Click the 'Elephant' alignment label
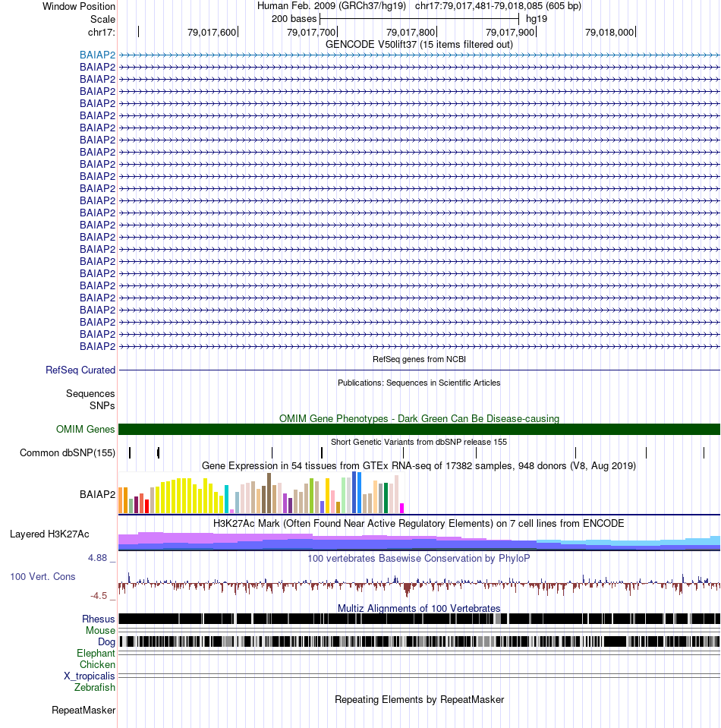The image size is (721, 728). pyautogui.click(x=96, y=654)
